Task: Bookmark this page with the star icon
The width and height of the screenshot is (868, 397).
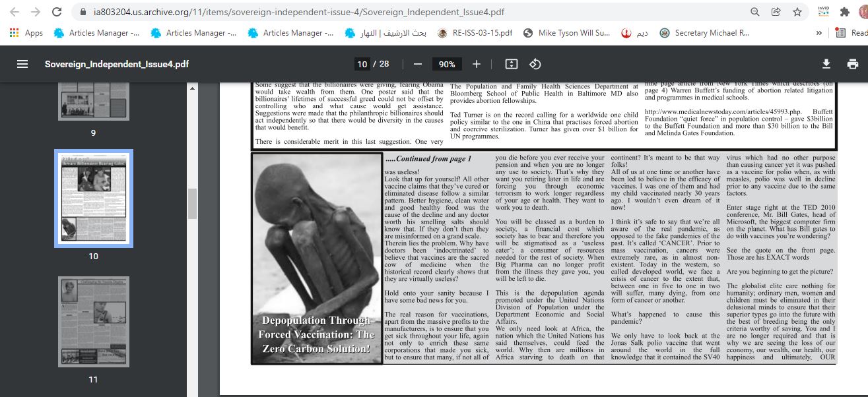Action: click(797, 12)
